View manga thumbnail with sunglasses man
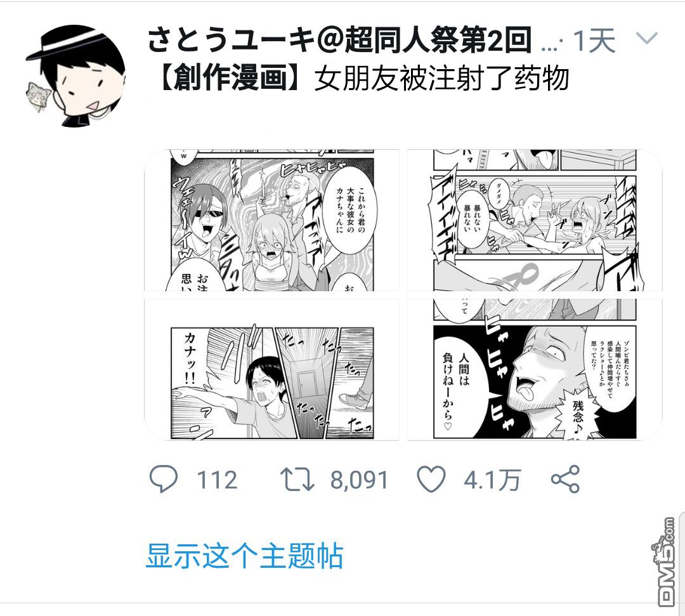 (x=271, y=220)
